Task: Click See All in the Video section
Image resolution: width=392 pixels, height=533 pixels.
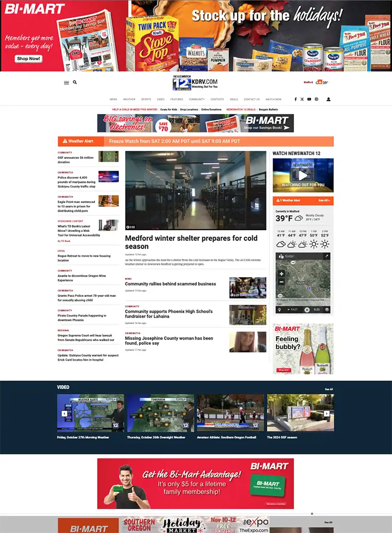Action: click(x=329, y=389)
